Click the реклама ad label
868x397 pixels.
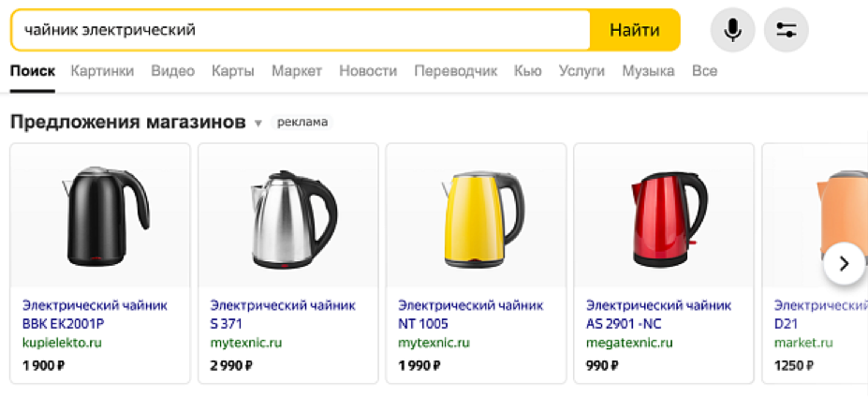coord(302,123)
